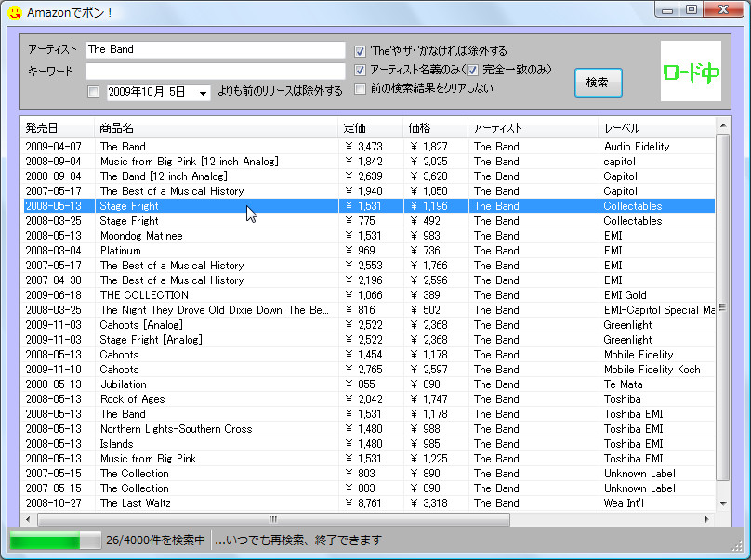Click the 'Te Mata' label cell
The image size is (751, 560).
[x=623, y=384]
